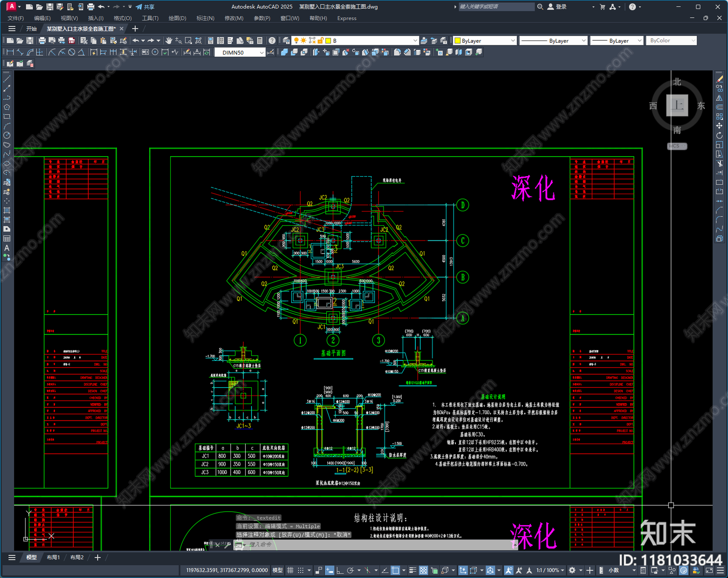The width and height of the screenshot is (728, 578).
Task: Select the Circle draw tool
Action: (7, 135)
